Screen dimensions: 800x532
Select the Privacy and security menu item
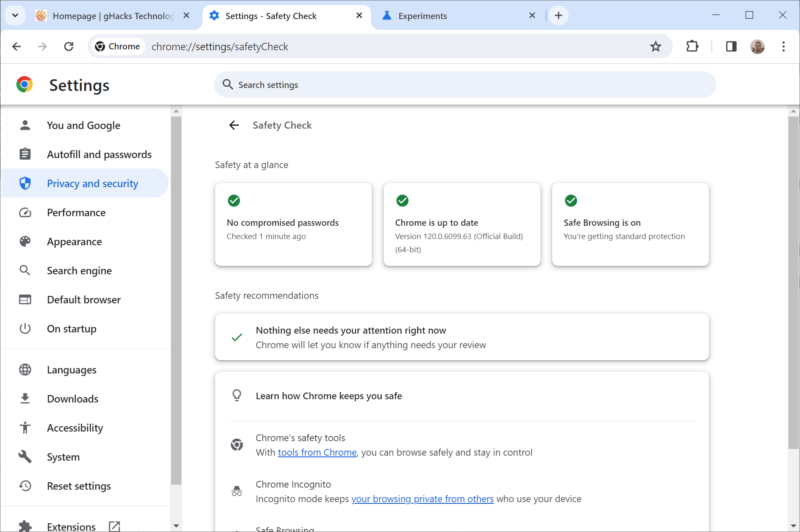93,183
